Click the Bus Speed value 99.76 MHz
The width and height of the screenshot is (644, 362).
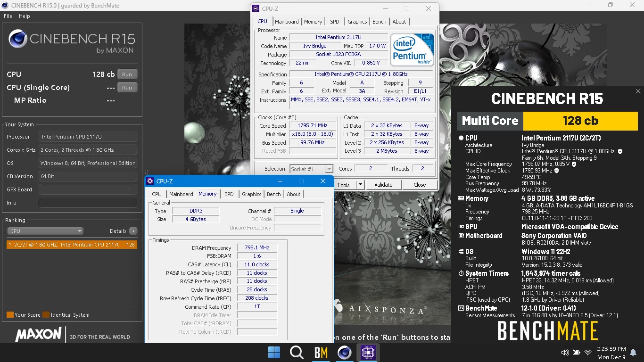coord(313,143)
